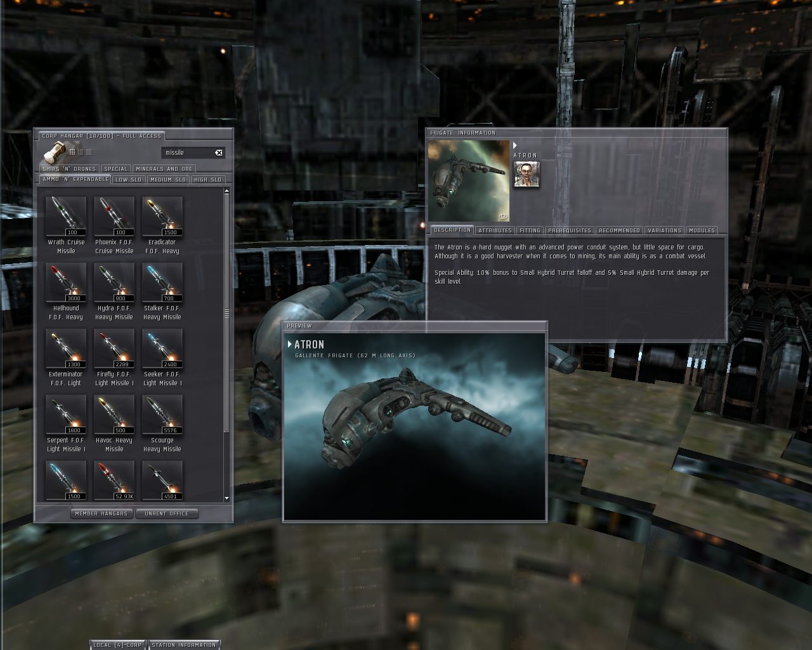Screen dimensions: 812x650
Task: Click the Atron ship image in Information window
Action: click(469, 181)
